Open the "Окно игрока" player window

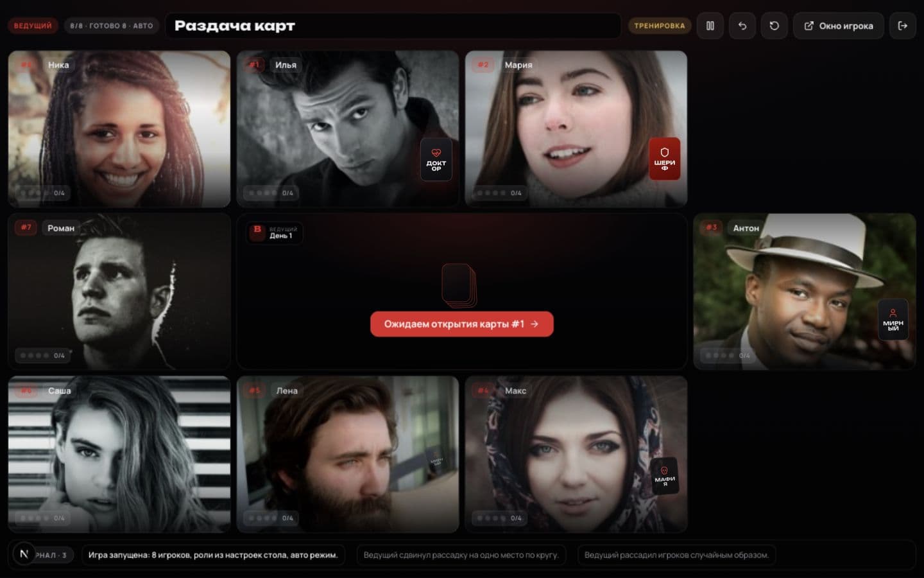[x=838, y=26]
